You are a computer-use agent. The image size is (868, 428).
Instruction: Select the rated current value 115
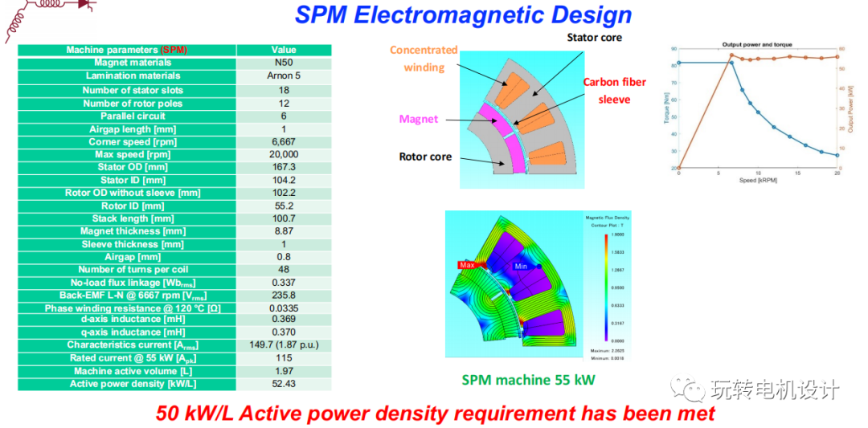click(x=284, y=358)
